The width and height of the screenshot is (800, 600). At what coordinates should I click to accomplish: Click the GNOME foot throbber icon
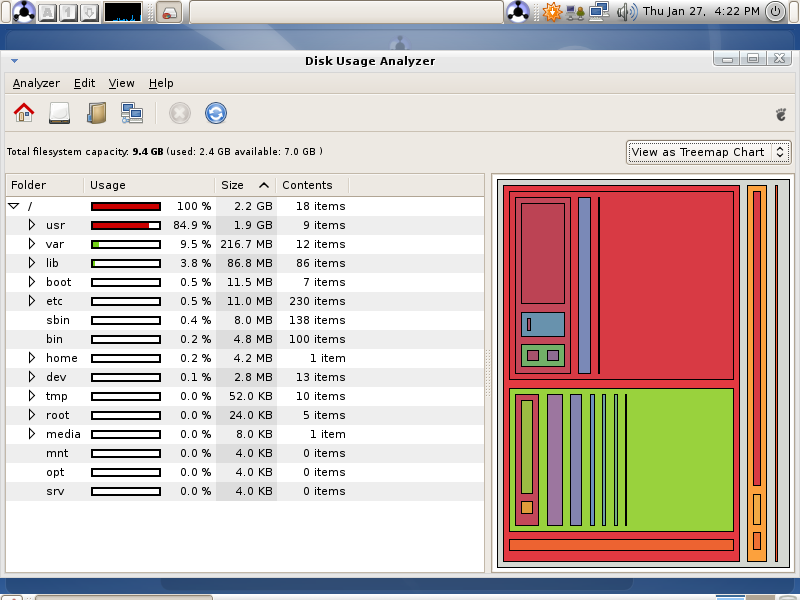tap(781, 114)
